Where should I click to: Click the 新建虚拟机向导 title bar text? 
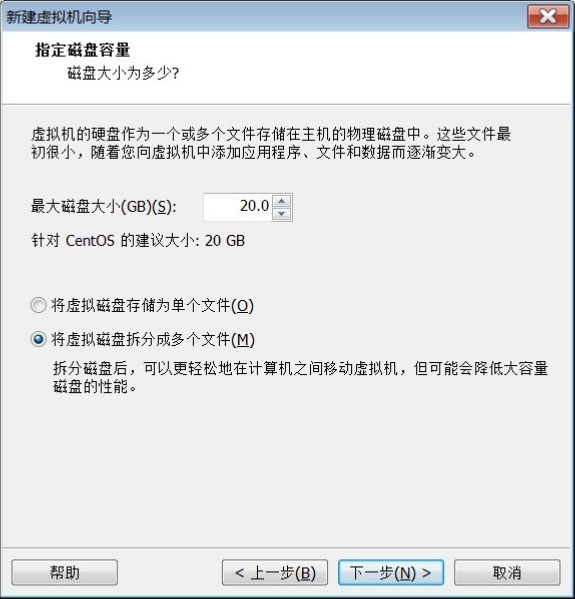59,17
